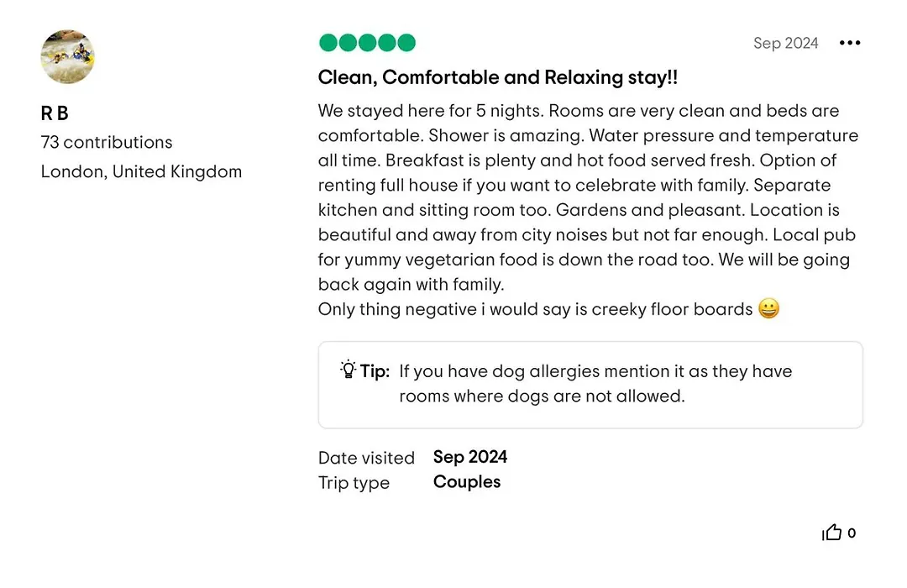Click the Date visited Sep 2024 value
907x588 pixels.
click(470, 457)
